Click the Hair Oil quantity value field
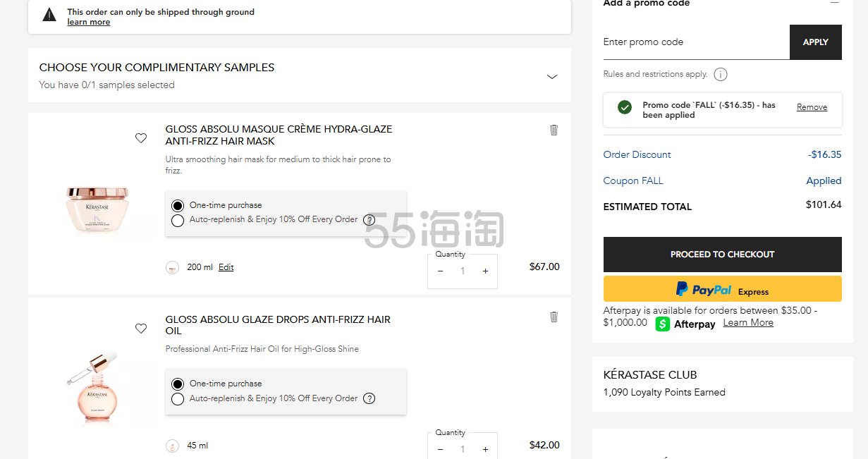The width and height of the screenshot is (868, 459). pos(463,450)
